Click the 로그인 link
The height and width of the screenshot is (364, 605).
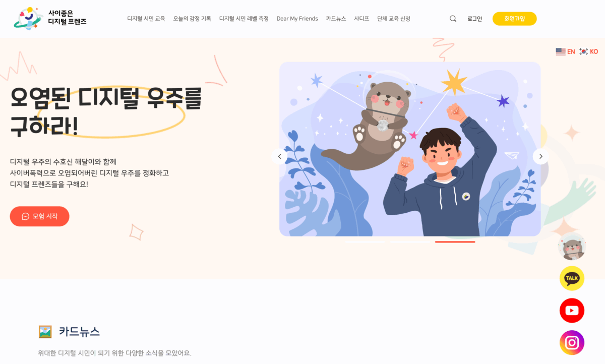point(474,19)
